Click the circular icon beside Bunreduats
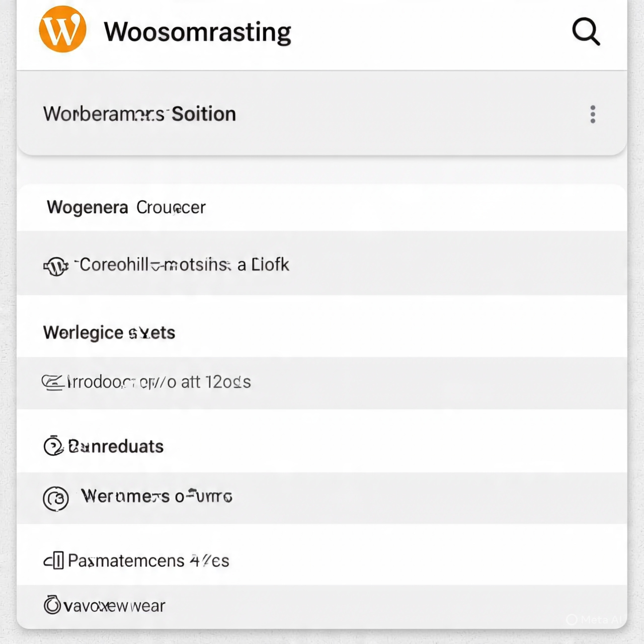 [x=53, y=446]
